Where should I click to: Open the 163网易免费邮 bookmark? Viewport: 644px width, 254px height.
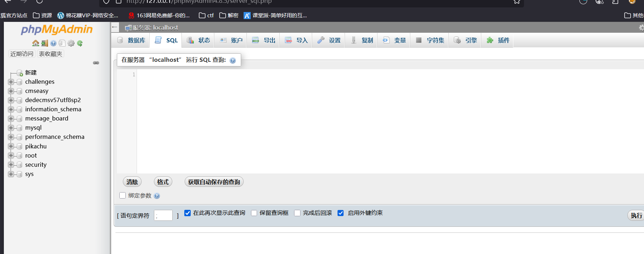click(x=159, y=15)
